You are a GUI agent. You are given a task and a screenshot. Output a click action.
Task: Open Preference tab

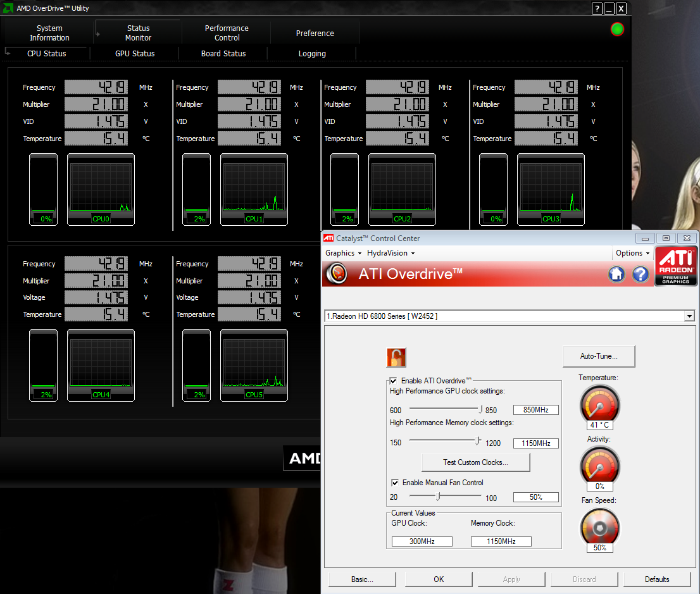(x=315, y=34)
